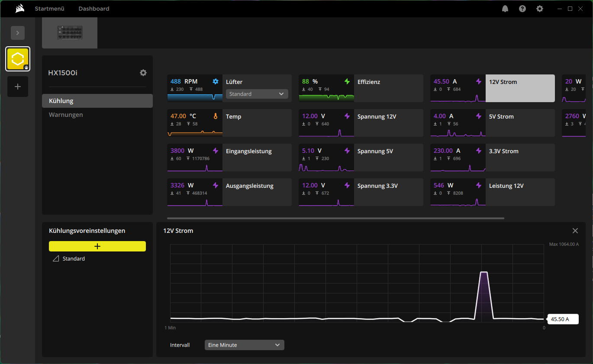593x364 pixels.
Task: Click the Spannung 3.3V lightning icon
Action: [347, 185]
